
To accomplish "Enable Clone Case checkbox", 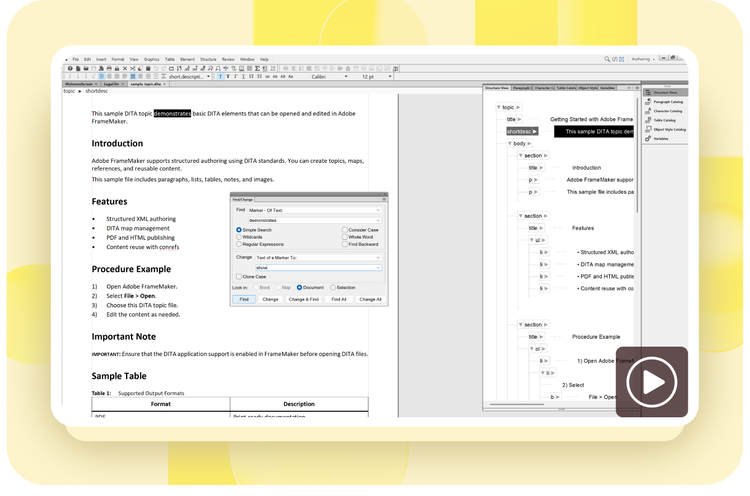I will [239, 276].
